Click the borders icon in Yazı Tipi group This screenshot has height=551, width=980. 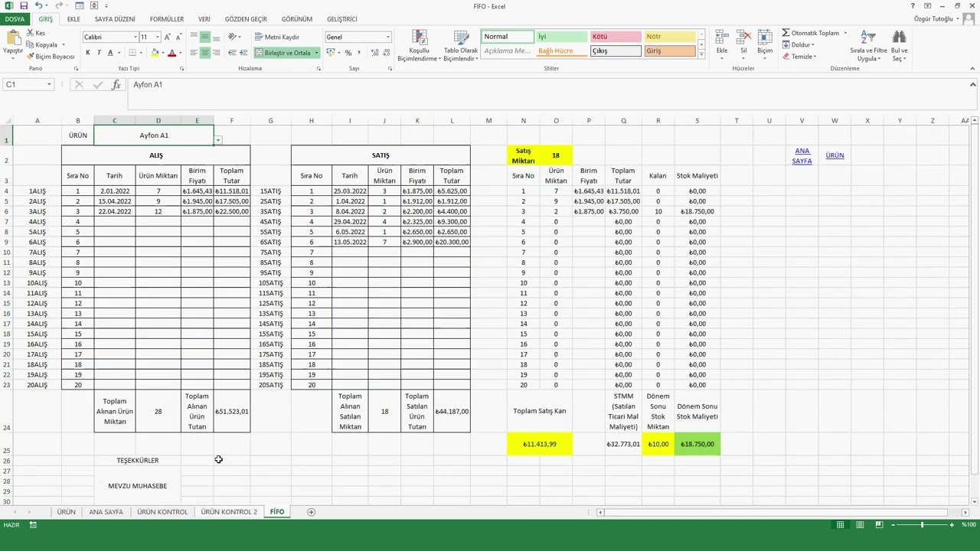(132, 53)
